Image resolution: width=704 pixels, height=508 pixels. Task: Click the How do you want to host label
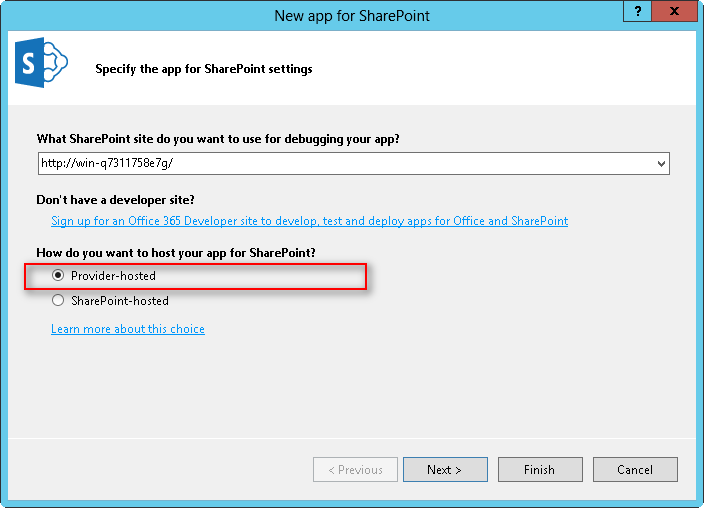tap(183, 252)
